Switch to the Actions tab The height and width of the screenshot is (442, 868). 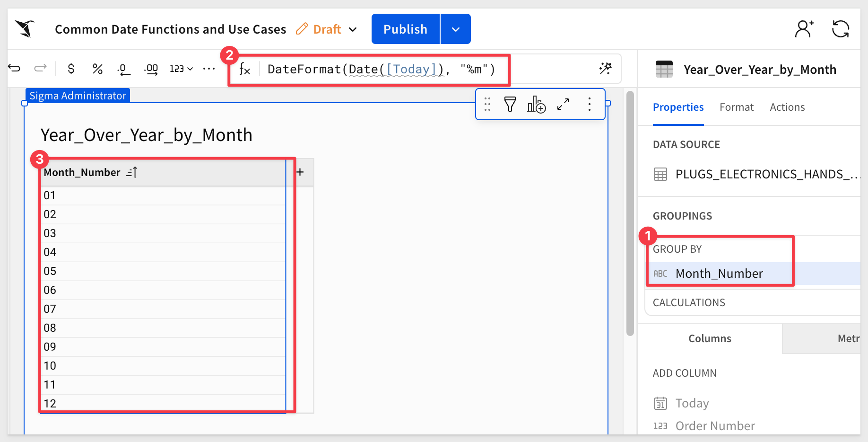(x=787, y=107)
